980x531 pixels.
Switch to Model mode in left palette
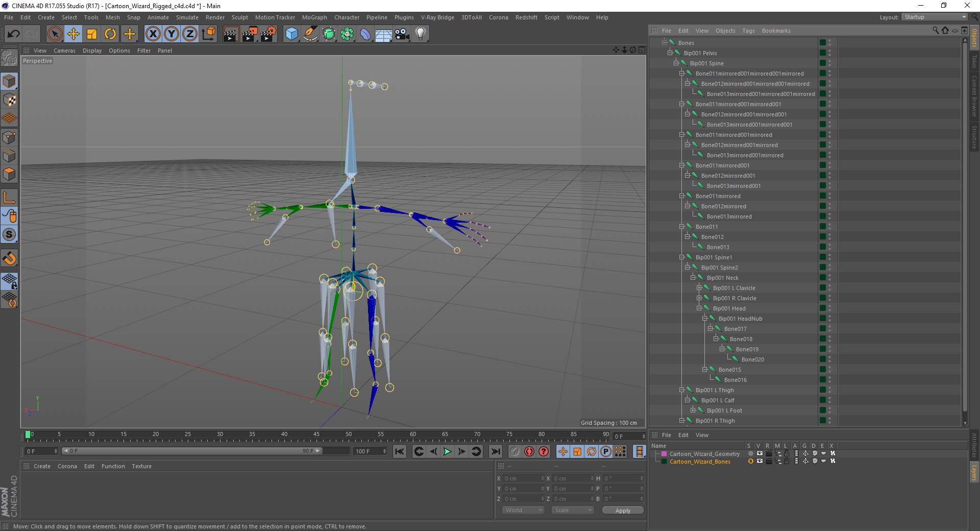pos(9,81)
